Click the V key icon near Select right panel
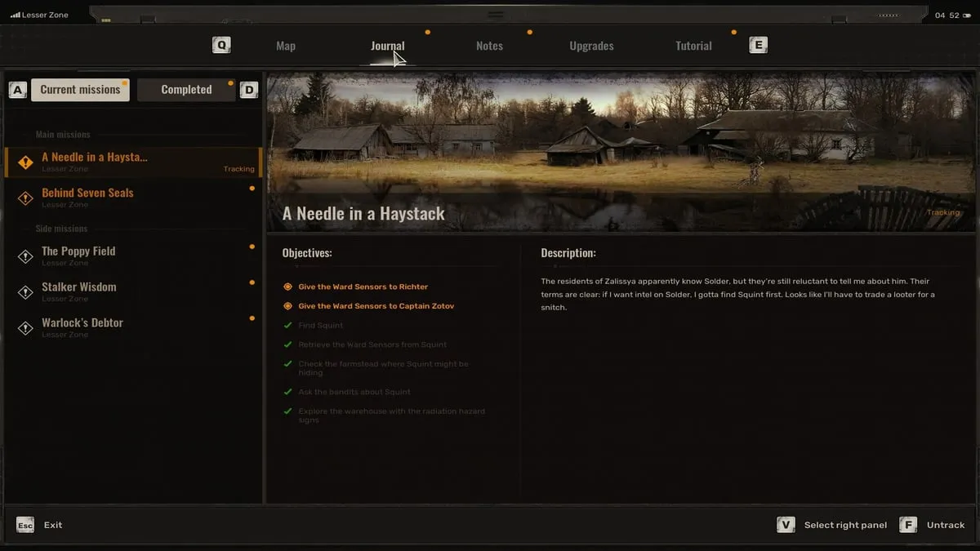Screen dimensions: 980x551 tap(786, 525)
